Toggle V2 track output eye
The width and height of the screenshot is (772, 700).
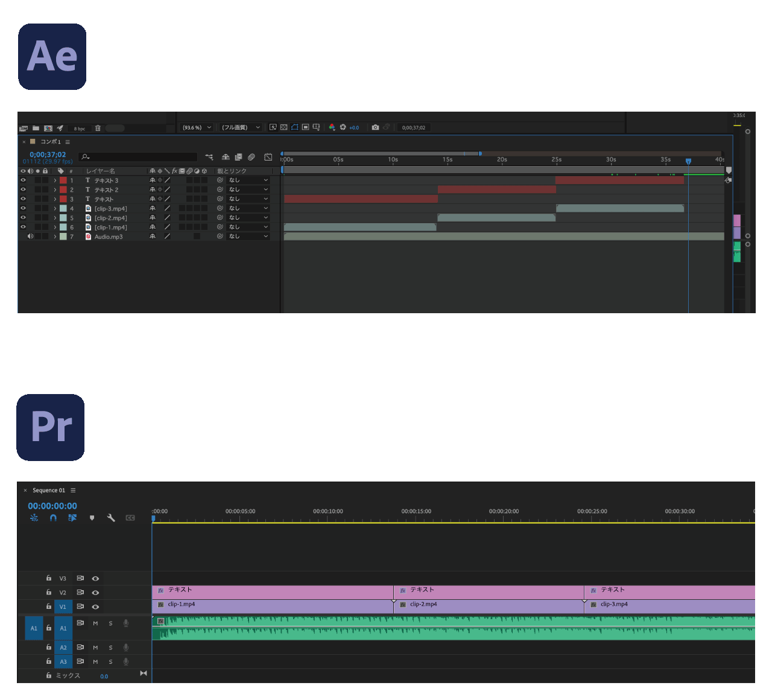[x=95, y=593]
